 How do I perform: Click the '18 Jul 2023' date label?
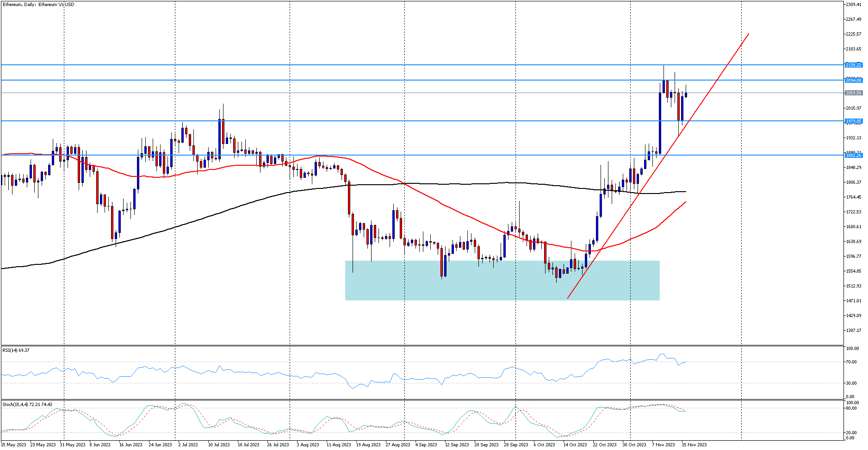[248, 445]
